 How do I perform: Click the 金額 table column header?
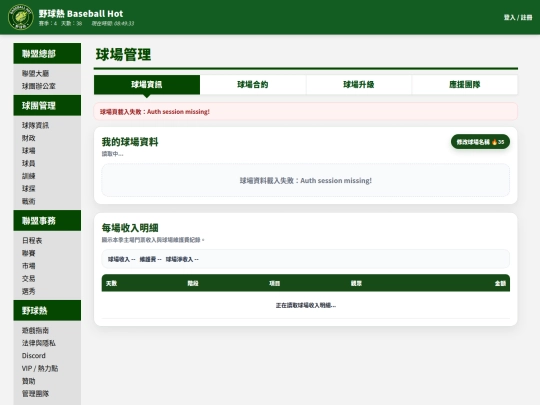(x=500, y=283)
